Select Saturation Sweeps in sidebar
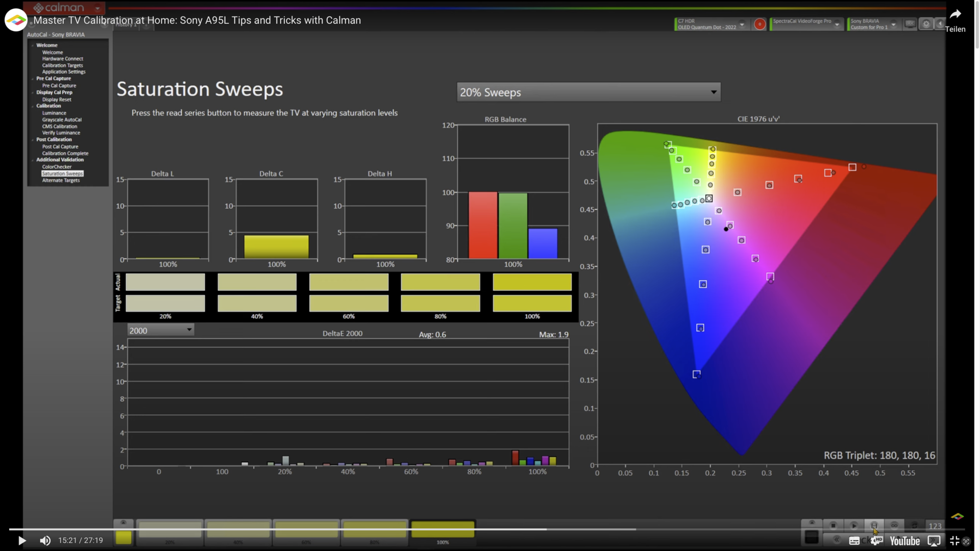 pos(62,174)
